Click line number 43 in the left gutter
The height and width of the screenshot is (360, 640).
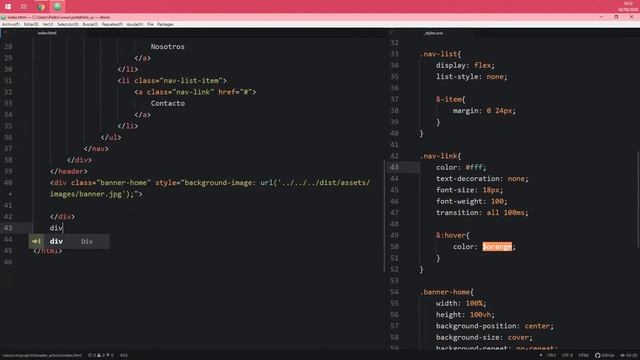tap(8, 228)
